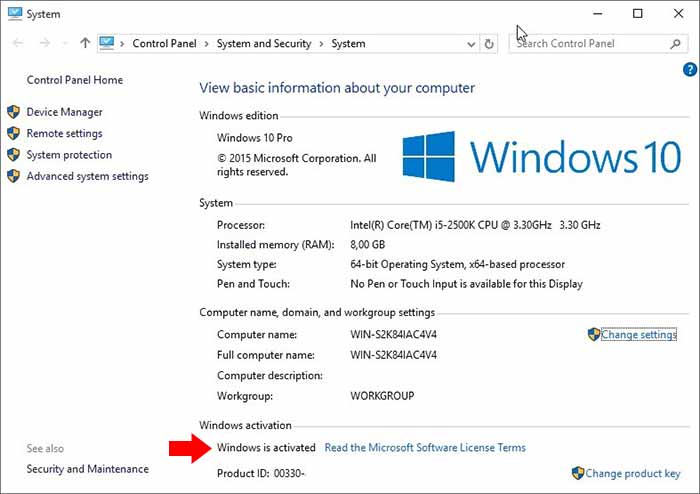The image size is (700, 494).
Task: Expand the chevron after Control Panel breadcrumb
Action: click(x=206, y=44)
